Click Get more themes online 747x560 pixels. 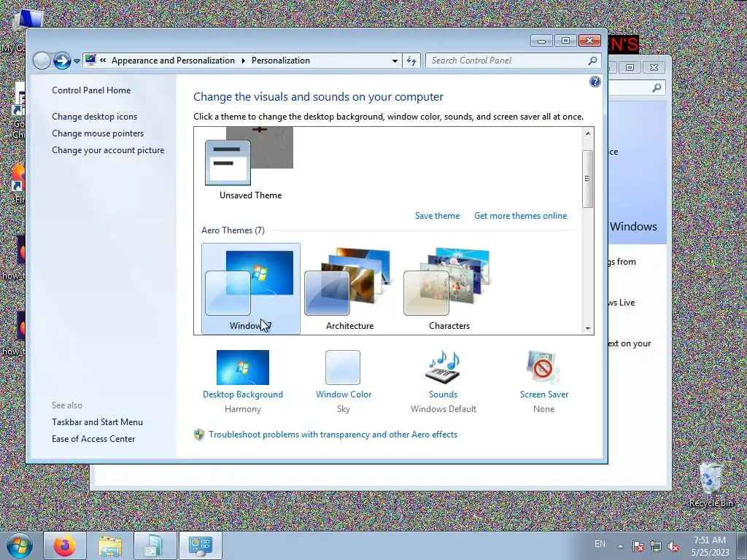[x=520, y=216]
